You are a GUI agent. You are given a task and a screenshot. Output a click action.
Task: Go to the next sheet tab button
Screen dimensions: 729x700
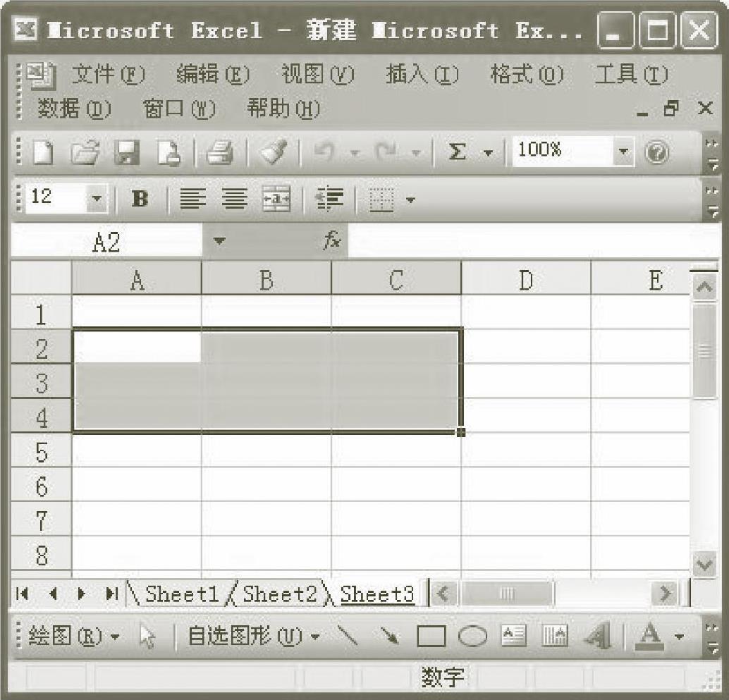[x=81, y=594]
